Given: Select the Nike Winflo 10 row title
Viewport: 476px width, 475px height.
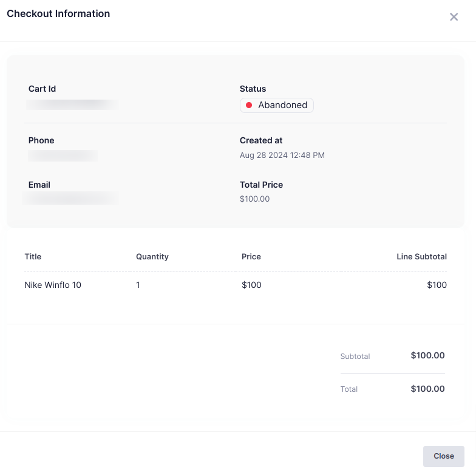Looking at the screenshot, I should [x=53, y=285].
